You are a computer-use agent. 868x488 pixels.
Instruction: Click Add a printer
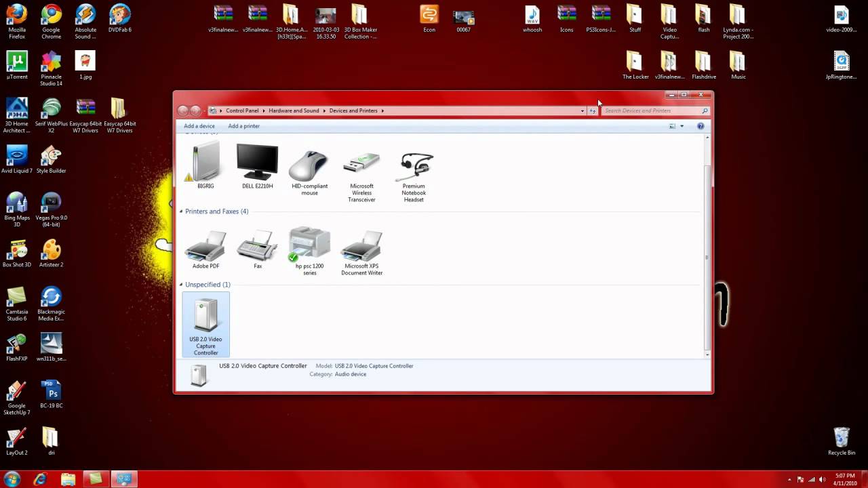click(244, 126)
